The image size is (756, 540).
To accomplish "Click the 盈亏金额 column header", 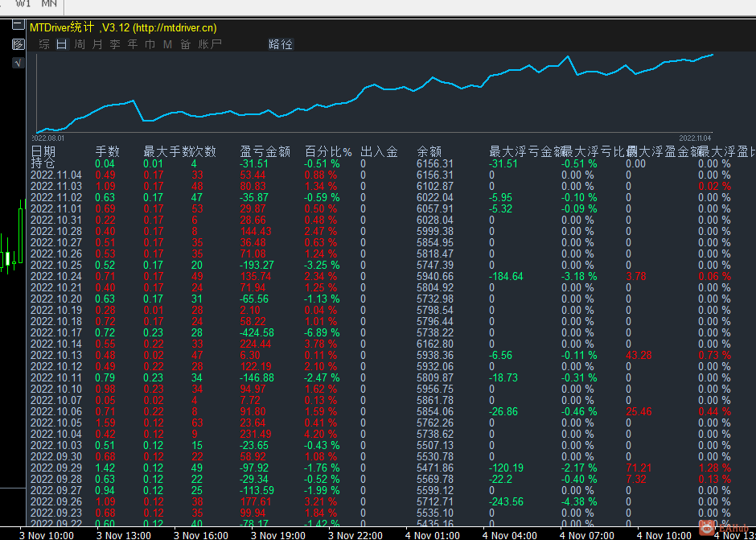I will [x=265, y=151].
